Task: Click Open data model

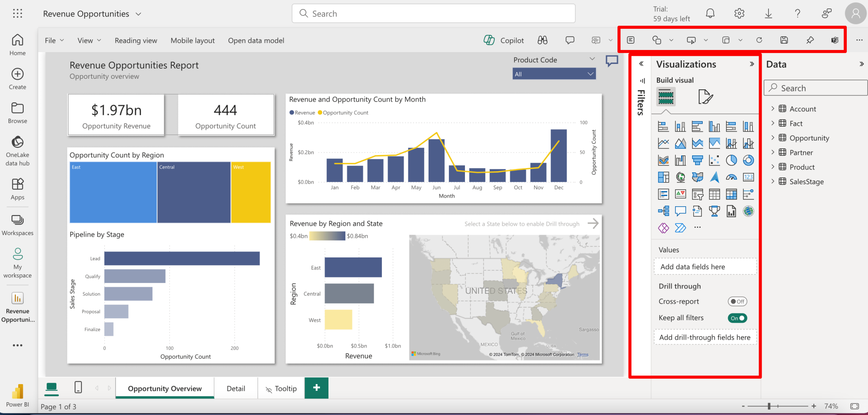Action: [x=256, y=40]
